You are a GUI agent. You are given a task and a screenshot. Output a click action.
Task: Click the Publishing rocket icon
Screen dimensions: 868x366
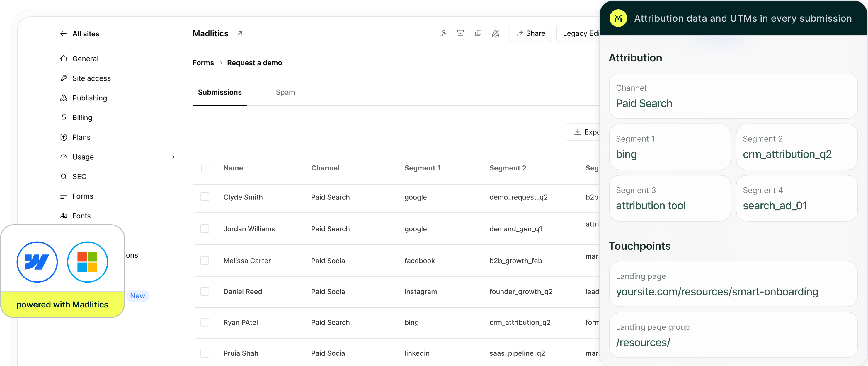64,98
